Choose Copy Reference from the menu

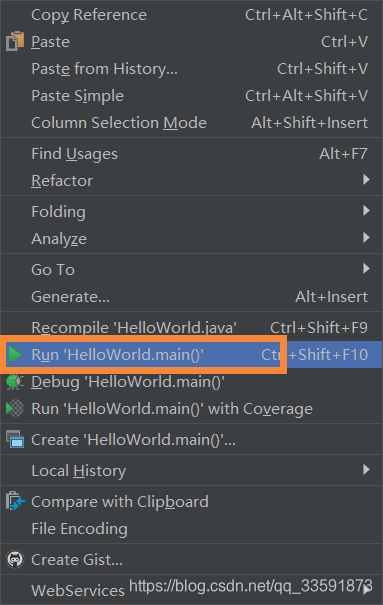(x=191, y=15)
